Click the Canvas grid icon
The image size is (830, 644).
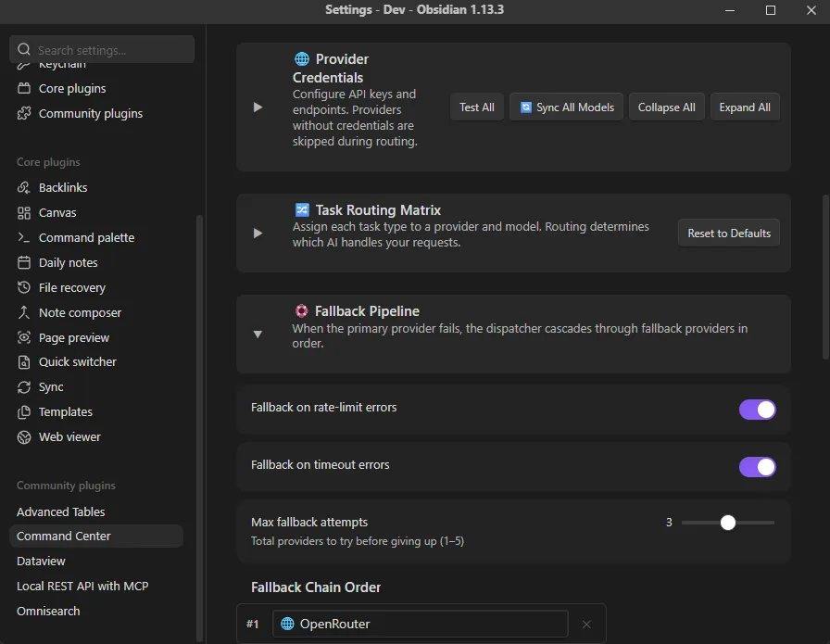(24, 213)
